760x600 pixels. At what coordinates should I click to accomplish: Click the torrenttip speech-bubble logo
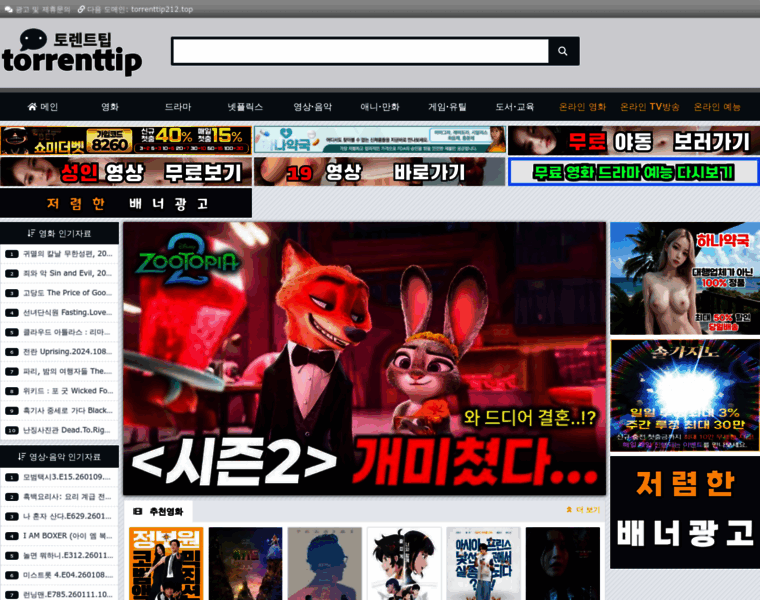tap(72, 52)
